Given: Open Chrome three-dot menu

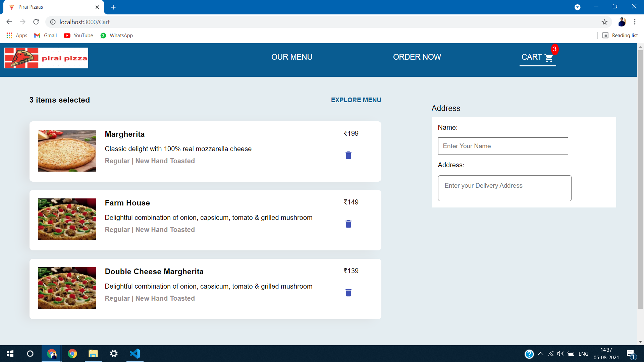Looking at the screenshot, I should click(635, 22).
